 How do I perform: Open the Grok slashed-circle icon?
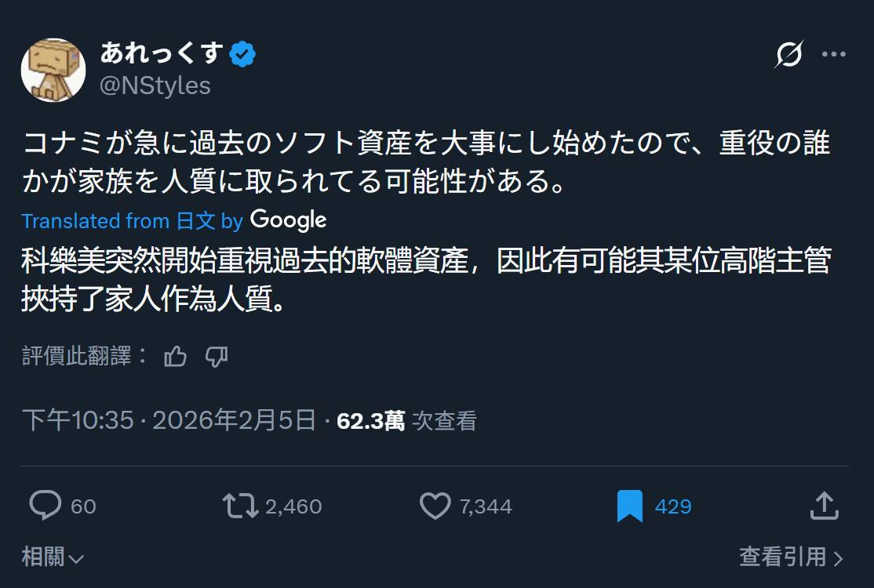click(x=789, y=54)
